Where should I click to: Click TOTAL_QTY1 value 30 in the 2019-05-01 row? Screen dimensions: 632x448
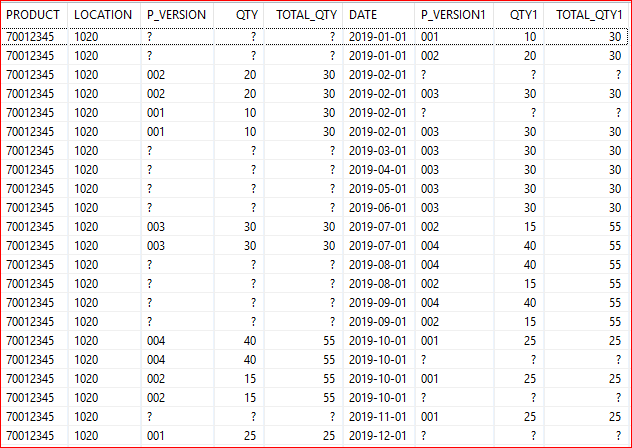click(615, 188)
